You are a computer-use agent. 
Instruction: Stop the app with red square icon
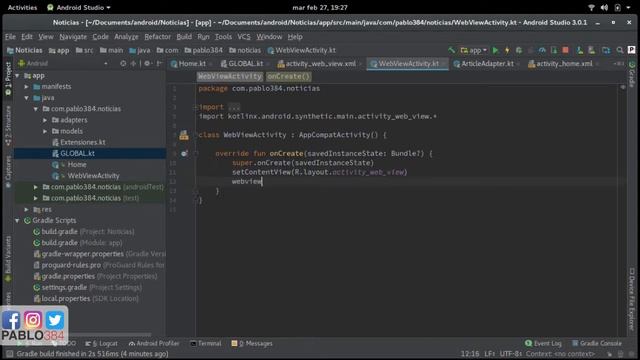(x=565, y=50)
